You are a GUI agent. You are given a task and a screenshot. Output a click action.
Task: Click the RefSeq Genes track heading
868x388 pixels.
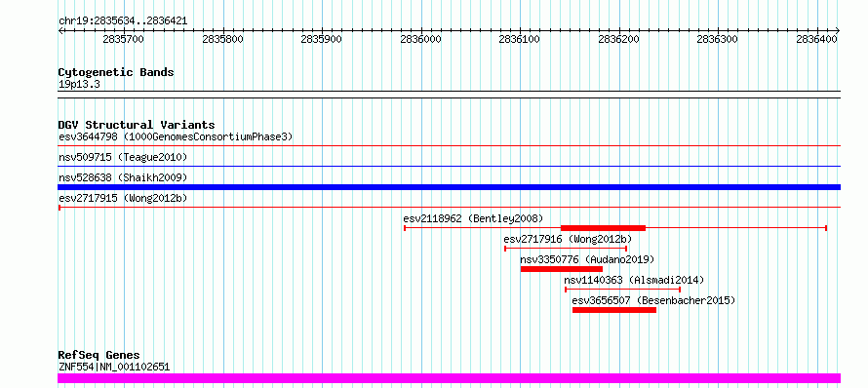tap(99, 355)
